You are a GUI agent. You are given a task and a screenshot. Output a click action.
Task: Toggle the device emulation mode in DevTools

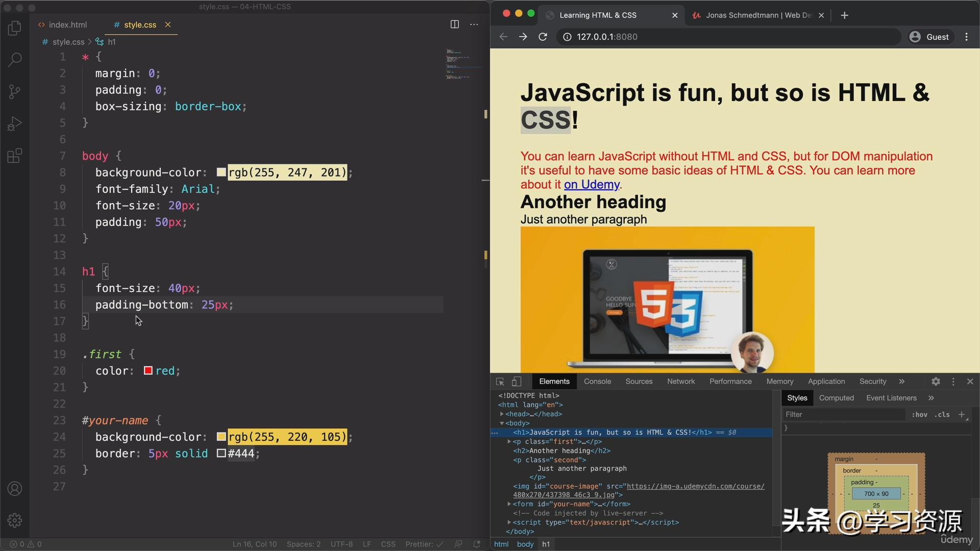pyautogui.click(x=517, y=381)
